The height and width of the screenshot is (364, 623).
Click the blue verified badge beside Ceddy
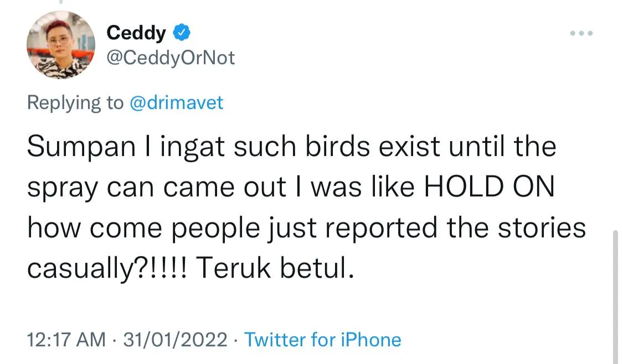[182, 33]
